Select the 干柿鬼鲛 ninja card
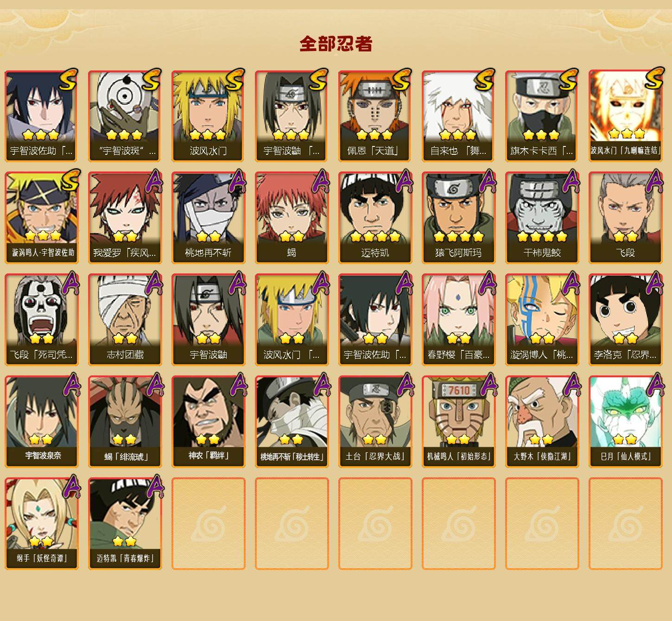 [542, 218]
